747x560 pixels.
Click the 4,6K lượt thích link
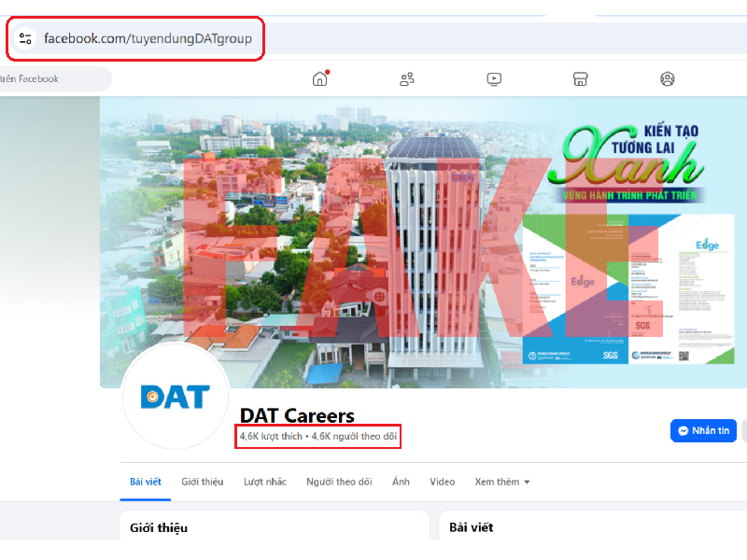(x=271, y=436)
